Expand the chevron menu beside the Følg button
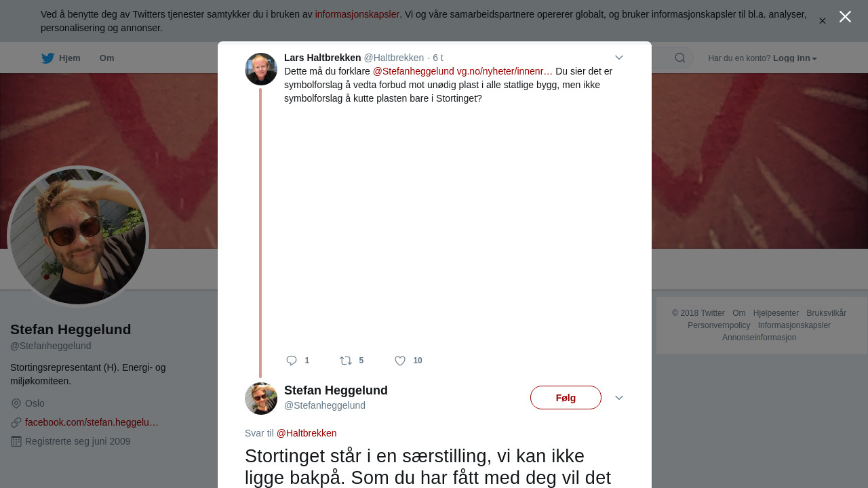868x488 pixels. 619,398
